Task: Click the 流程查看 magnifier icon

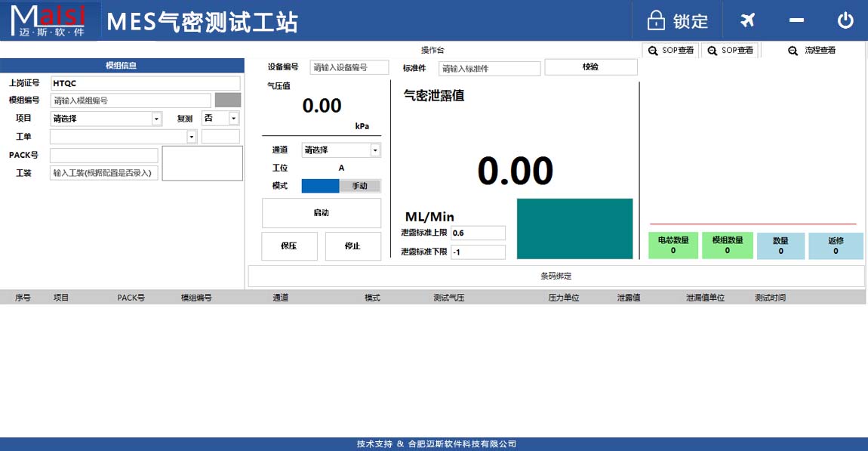Action: 791,51
